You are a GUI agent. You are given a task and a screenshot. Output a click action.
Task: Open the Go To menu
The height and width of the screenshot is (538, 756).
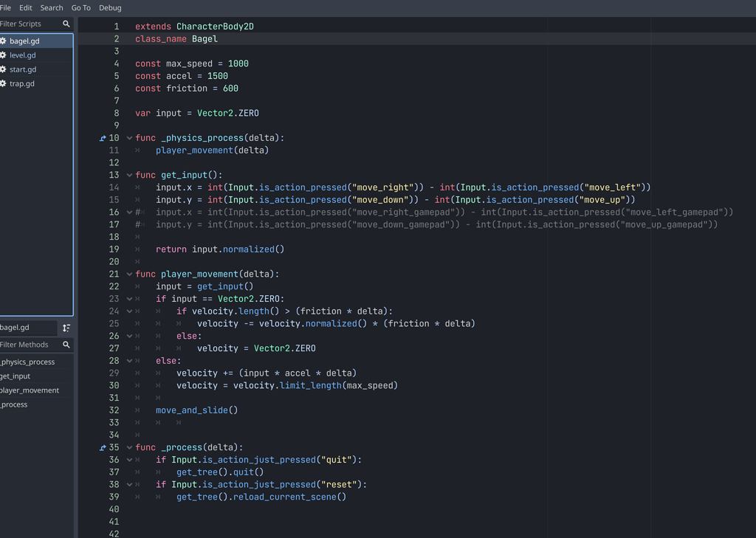[x=80, y=7]
